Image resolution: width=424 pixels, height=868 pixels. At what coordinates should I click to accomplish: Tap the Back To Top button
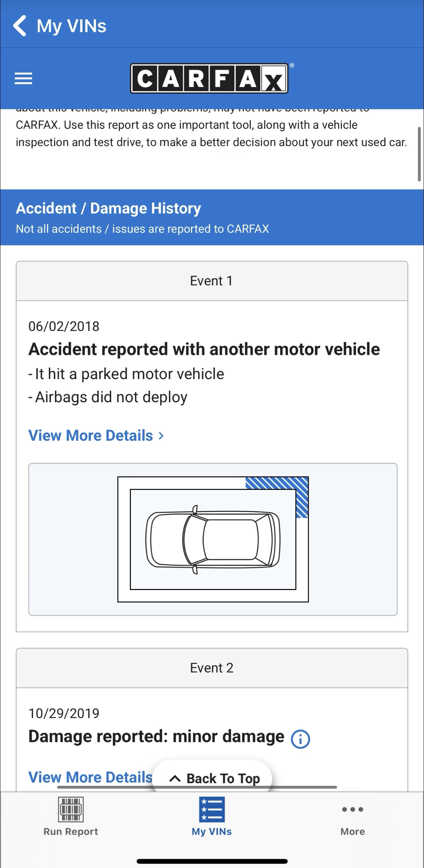click(212, 775)
